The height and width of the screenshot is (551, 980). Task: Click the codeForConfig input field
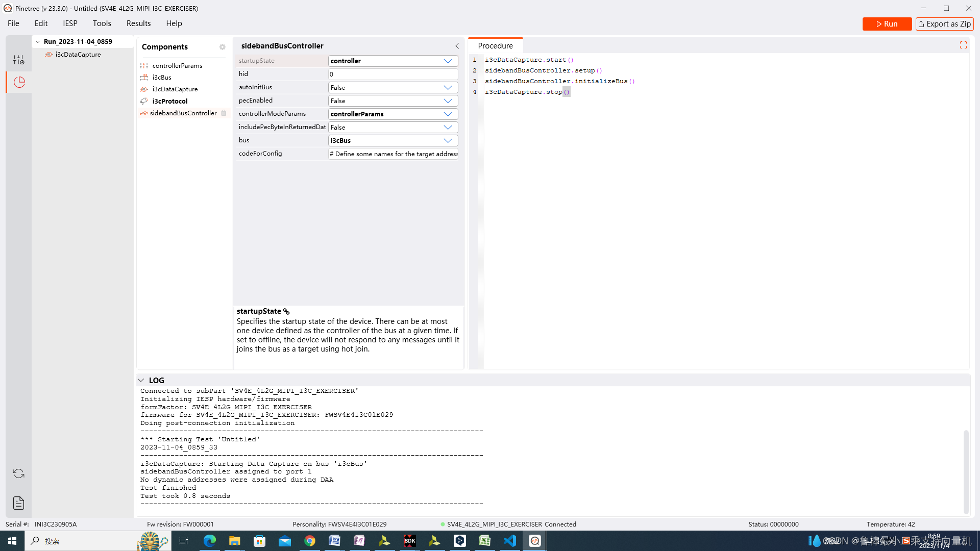coord(393,154)
